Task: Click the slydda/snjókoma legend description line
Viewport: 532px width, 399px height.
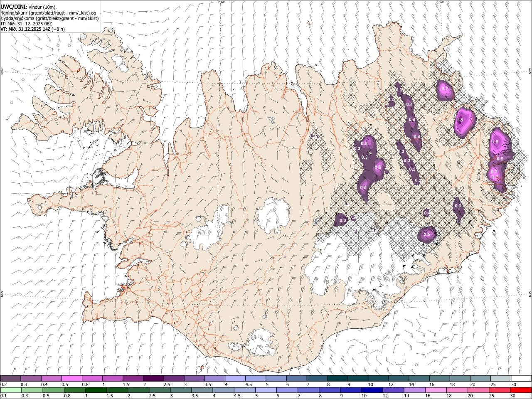Action: coord(49,18)
